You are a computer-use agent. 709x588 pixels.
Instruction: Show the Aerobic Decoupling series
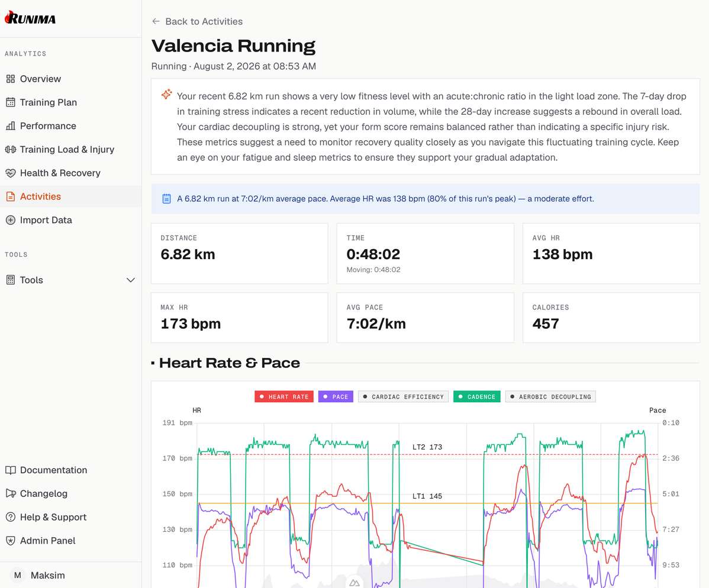550,397
